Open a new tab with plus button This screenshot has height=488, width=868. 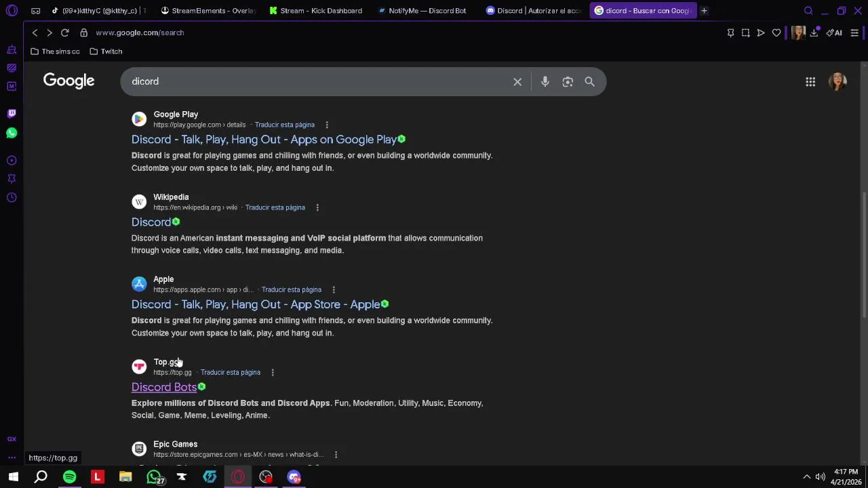[704, 11]
